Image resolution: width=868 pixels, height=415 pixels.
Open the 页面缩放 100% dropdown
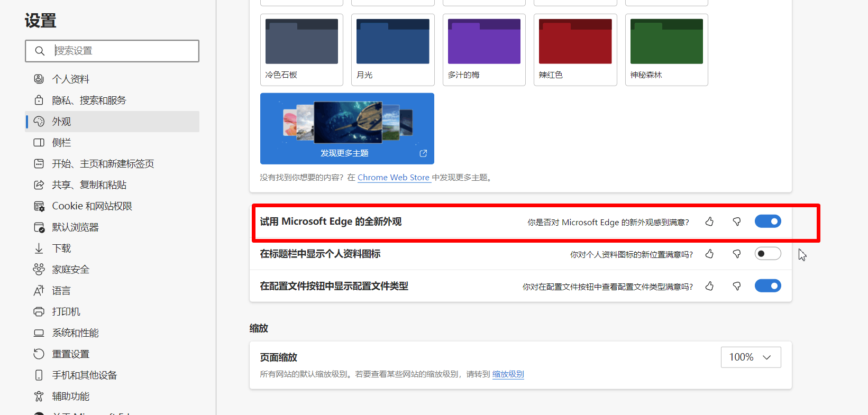[x=751, y=357]
